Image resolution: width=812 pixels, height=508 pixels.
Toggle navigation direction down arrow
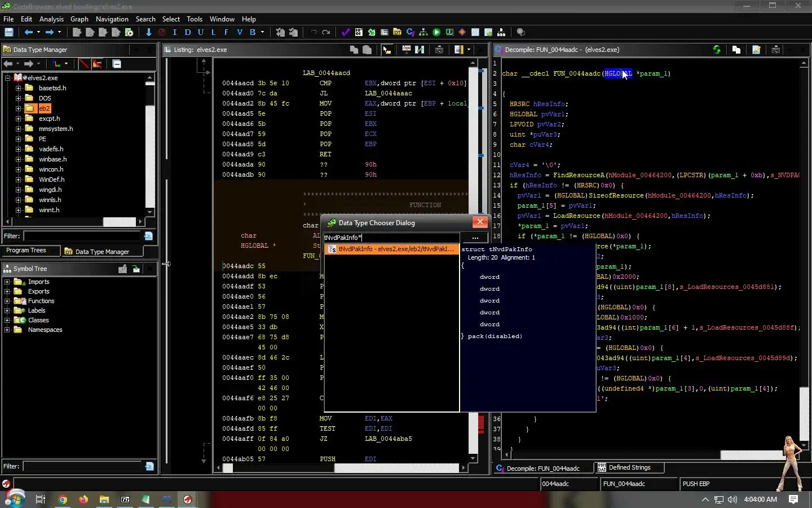[x=148, y=32]
